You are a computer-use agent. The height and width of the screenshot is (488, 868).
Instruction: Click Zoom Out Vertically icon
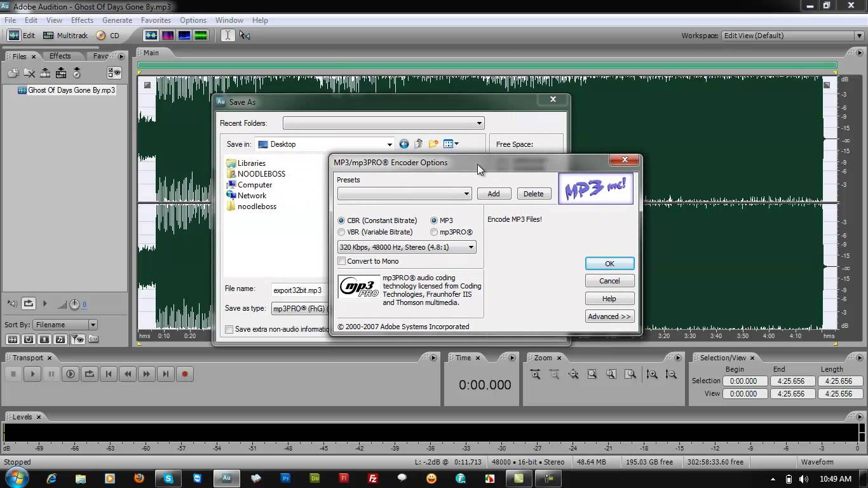coord(671,374)
